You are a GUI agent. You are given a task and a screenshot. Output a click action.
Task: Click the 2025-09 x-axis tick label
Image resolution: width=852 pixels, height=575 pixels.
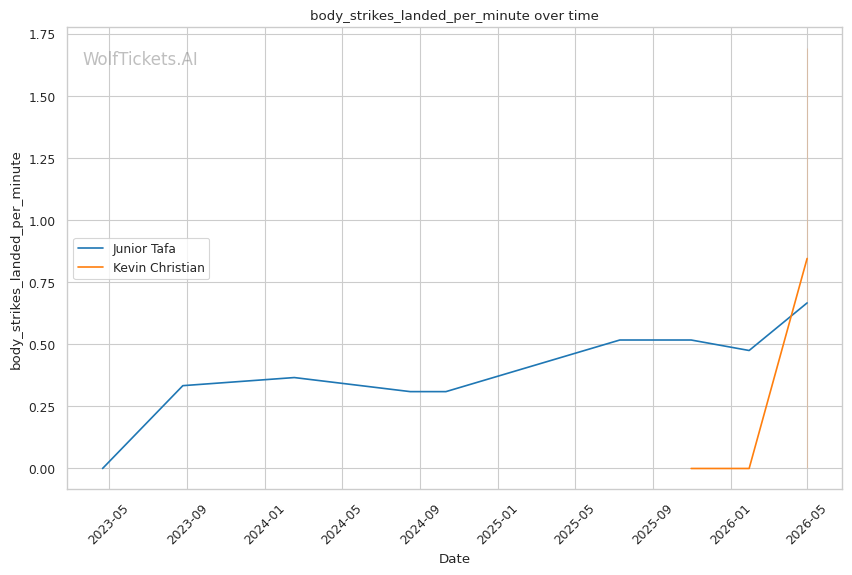click(651, 523)
